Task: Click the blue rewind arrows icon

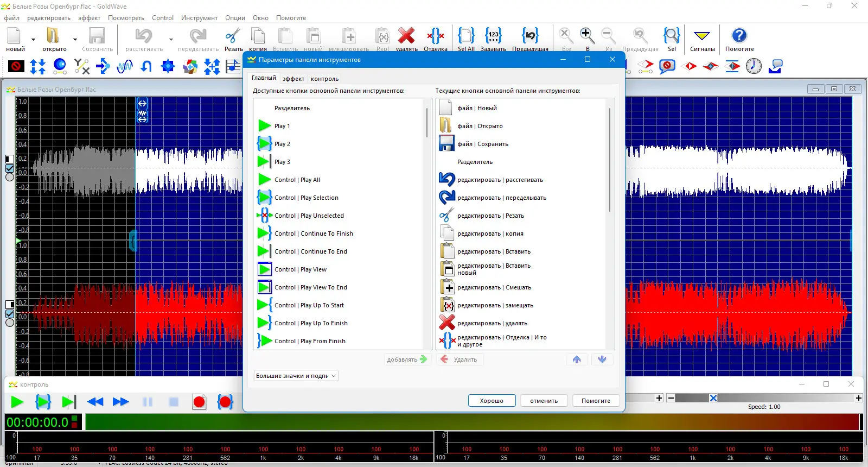Action: [x=95, y=402]
